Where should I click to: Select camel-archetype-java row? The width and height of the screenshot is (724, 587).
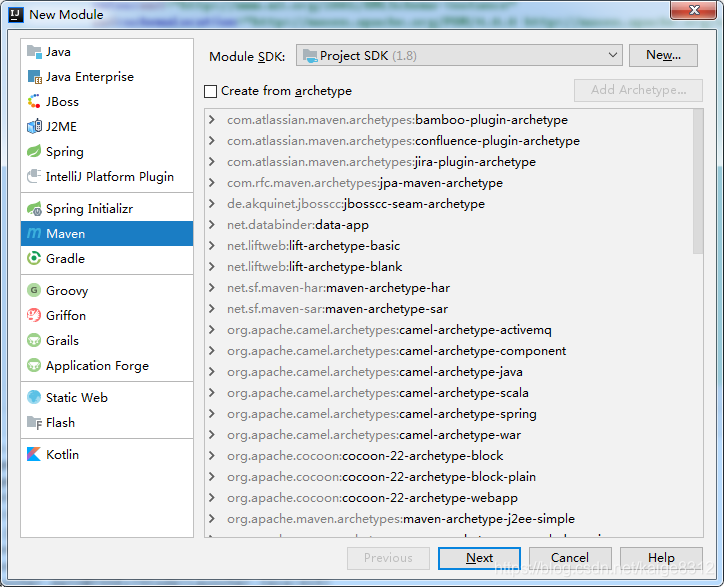(449, 372)
